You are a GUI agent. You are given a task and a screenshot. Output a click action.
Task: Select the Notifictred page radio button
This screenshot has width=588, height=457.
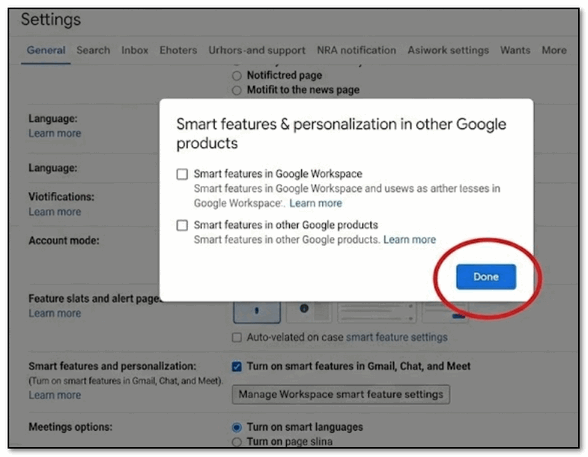click(x=237, y=76)
